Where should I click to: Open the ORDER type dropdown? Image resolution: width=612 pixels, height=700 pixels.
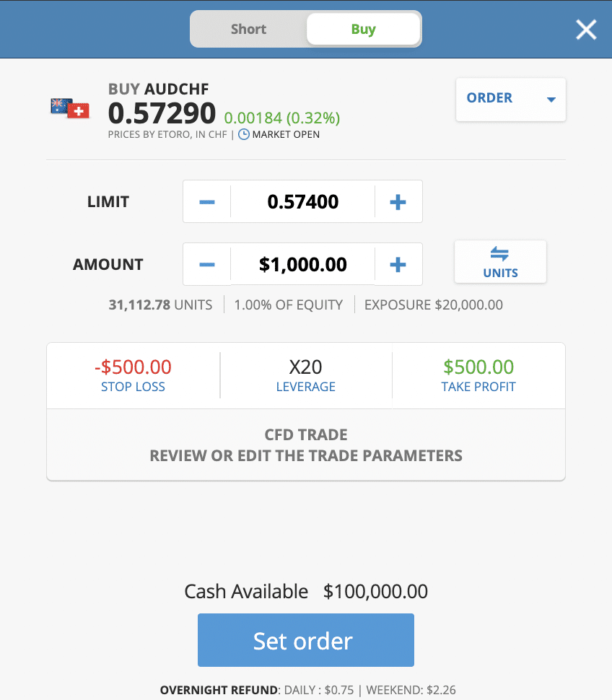pos(511,99)
